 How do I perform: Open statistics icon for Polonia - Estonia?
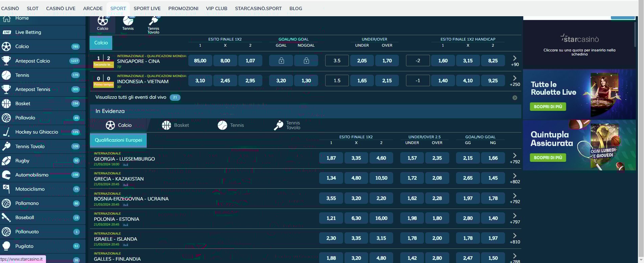pyautogui.click(x=126, y=225)
